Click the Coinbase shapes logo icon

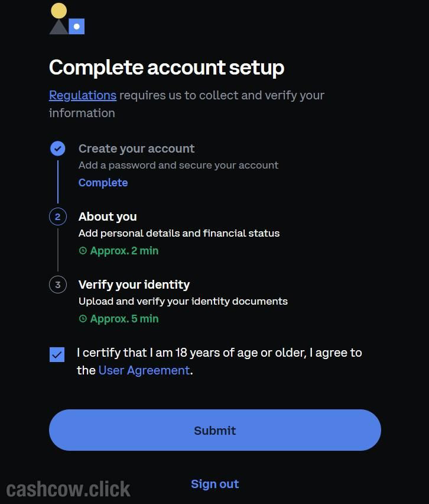[67, 19]
